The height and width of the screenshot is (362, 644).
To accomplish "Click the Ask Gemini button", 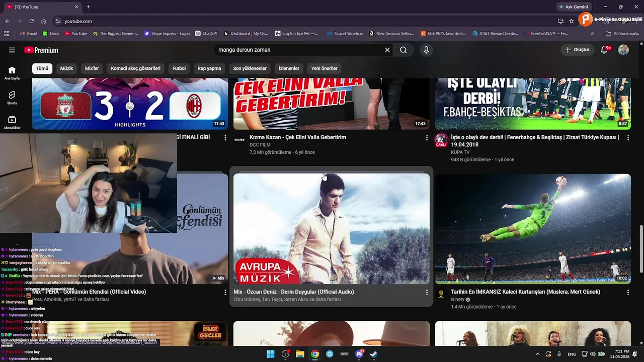I will (573, 7).
